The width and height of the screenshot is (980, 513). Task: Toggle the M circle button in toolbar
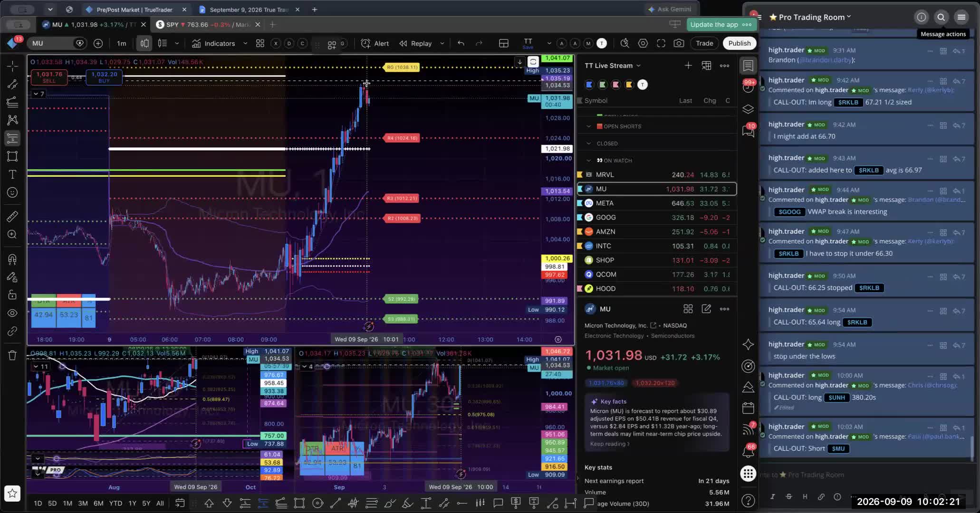click(x=588, y=43)
